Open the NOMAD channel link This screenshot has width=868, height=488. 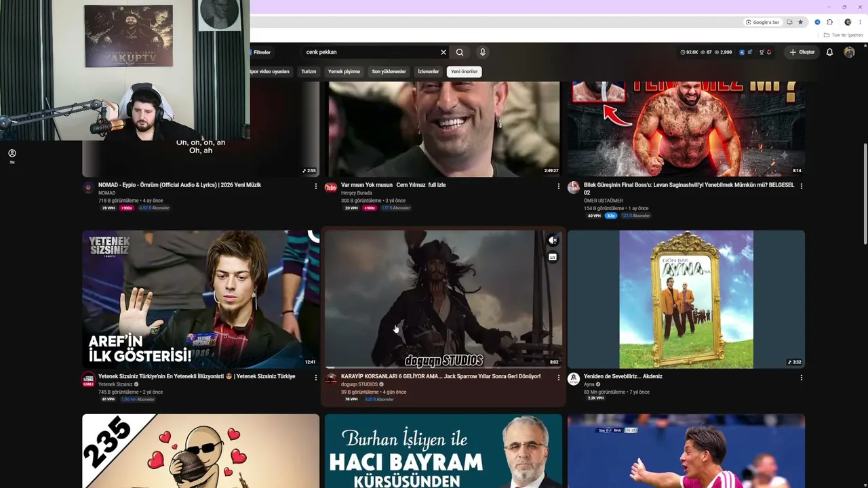coord(107,193)
